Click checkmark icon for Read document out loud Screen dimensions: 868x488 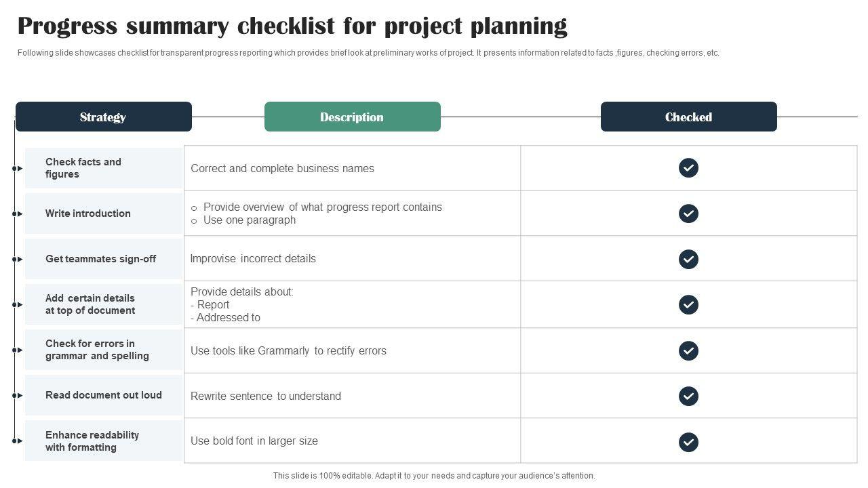tap(688, 396)
